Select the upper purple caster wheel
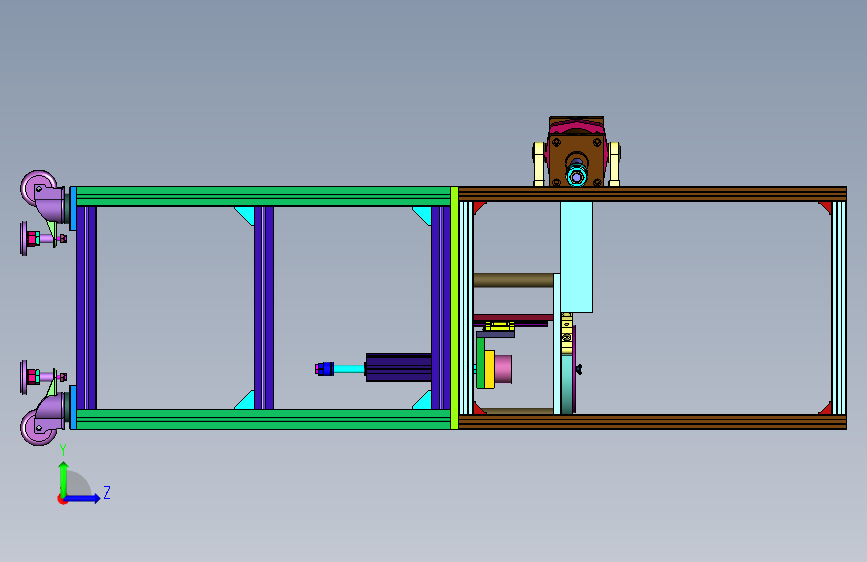The width and height of the screenshot is (867, 562). point(39,188)
